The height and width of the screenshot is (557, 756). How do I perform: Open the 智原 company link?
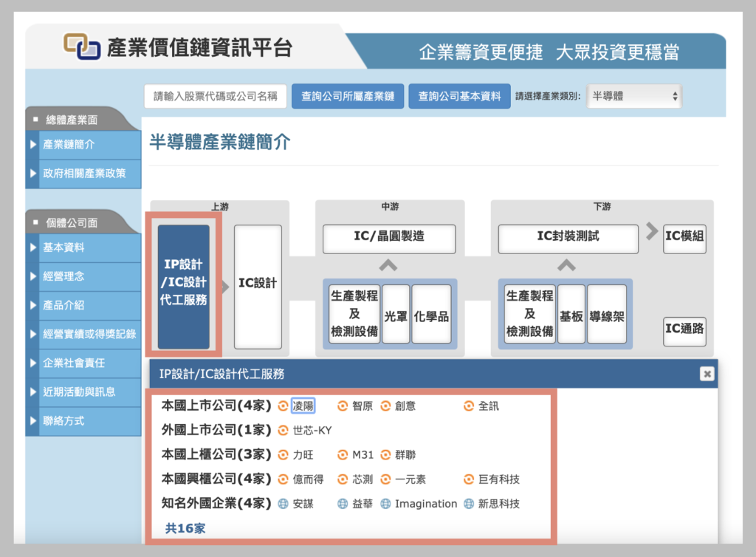point(362,406)
